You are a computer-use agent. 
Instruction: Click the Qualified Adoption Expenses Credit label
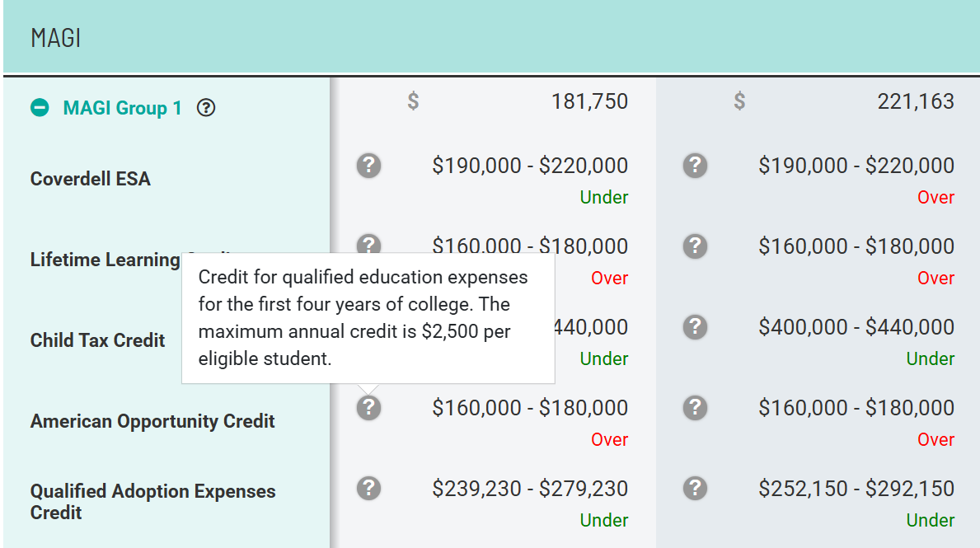152,501
